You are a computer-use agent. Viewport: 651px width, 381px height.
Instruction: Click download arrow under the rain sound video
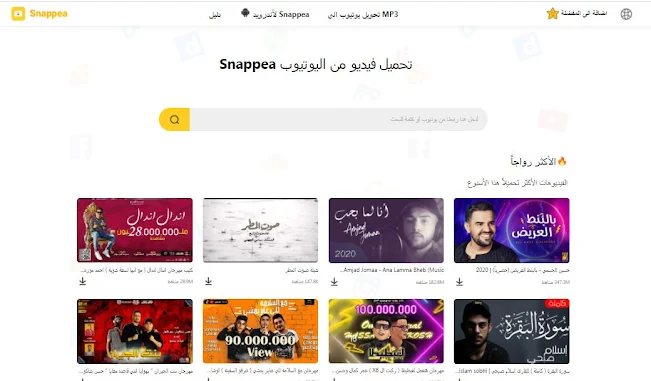click(208, 281)
